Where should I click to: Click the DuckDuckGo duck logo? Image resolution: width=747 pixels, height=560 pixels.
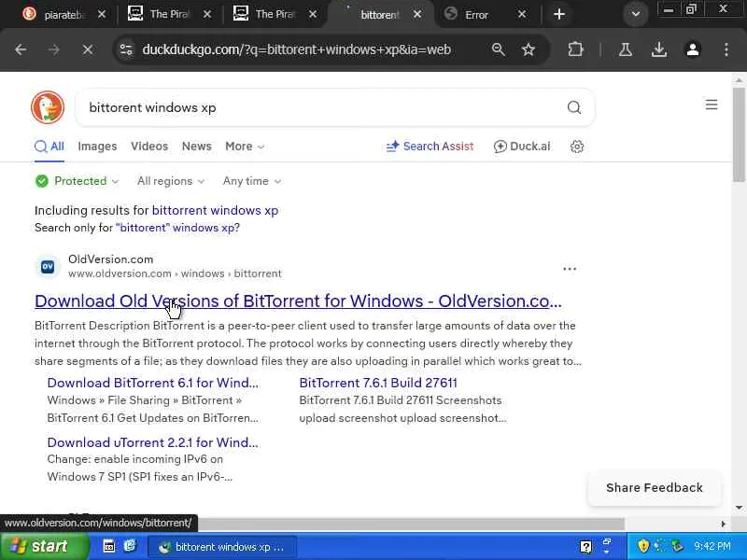(48, 107)
